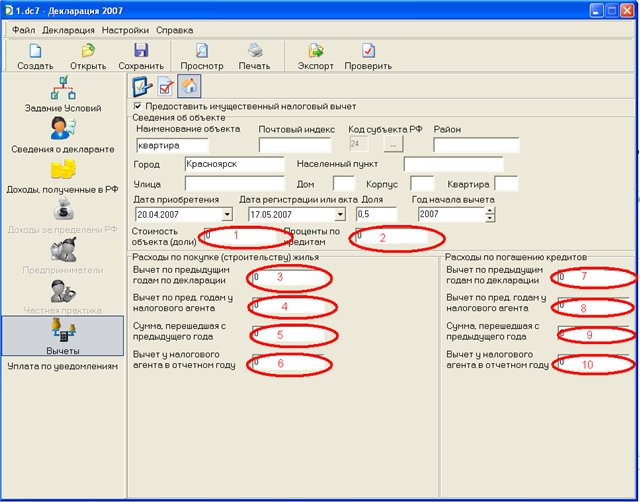Click the Создать (Create) toolbar icon
This screenshot has height=502, width=640.
pyautogui.click(x=35, y=52)
